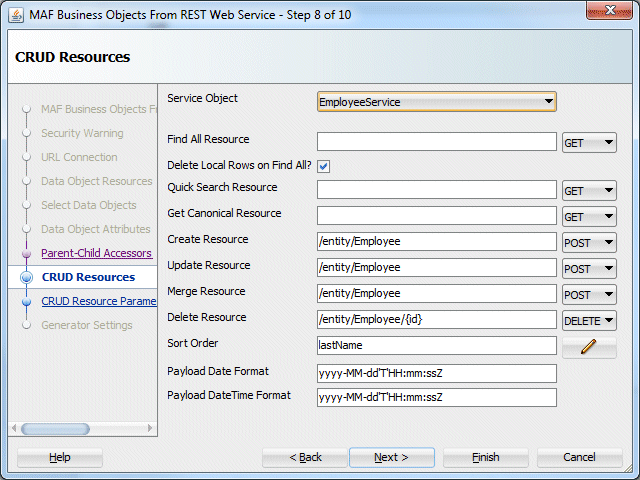Click the steps panel scroll left arrow
This screenshot has width=640, height=480.
pos(14,429)
